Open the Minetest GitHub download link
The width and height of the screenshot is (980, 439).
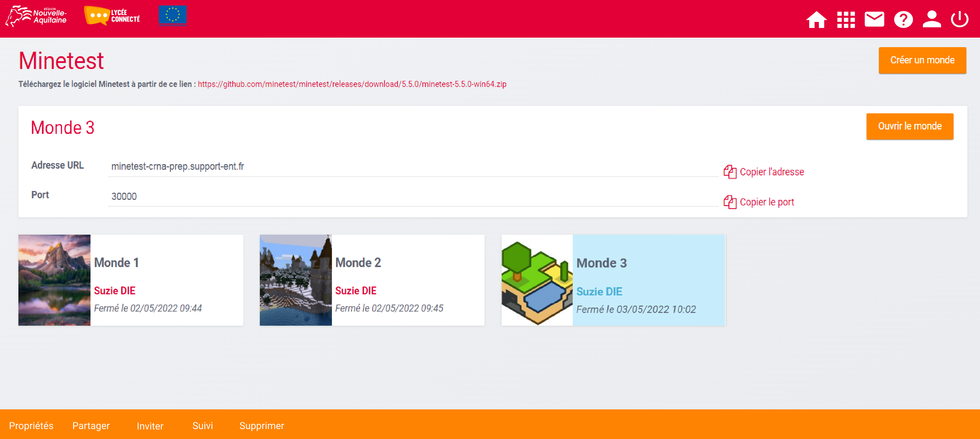[x=352, y=84]
